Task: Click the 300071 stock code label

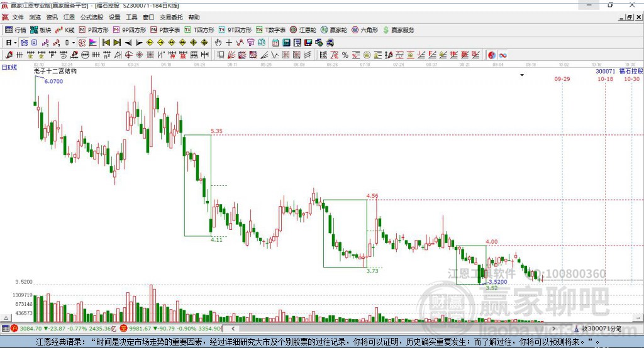Action: tap(606, 72)
